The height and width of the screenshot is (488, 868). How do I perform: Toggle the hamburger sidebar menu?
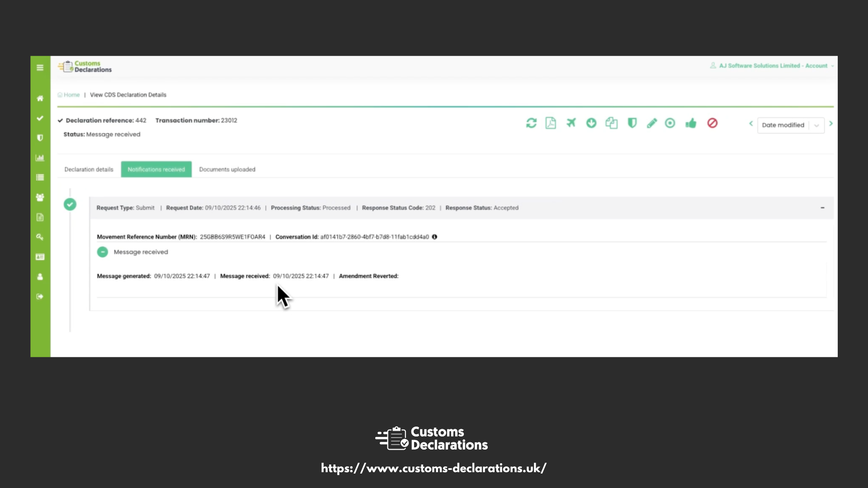[x=40, y=68]
